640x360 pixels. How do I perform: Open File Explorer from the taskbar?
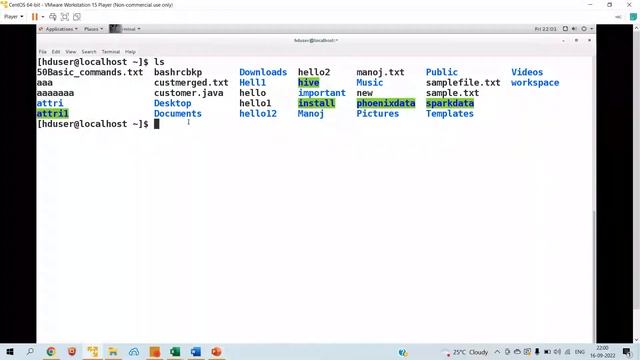(x=113, y=352)
